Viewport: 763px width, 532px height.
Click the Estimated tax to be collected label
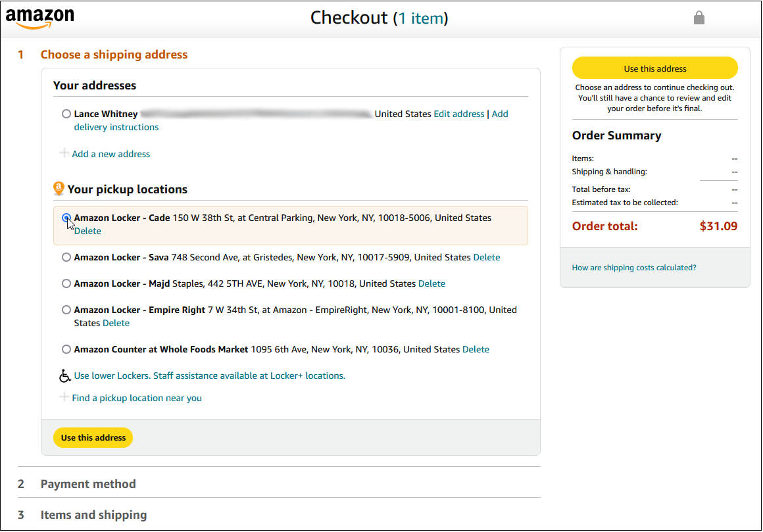(625, 203)
